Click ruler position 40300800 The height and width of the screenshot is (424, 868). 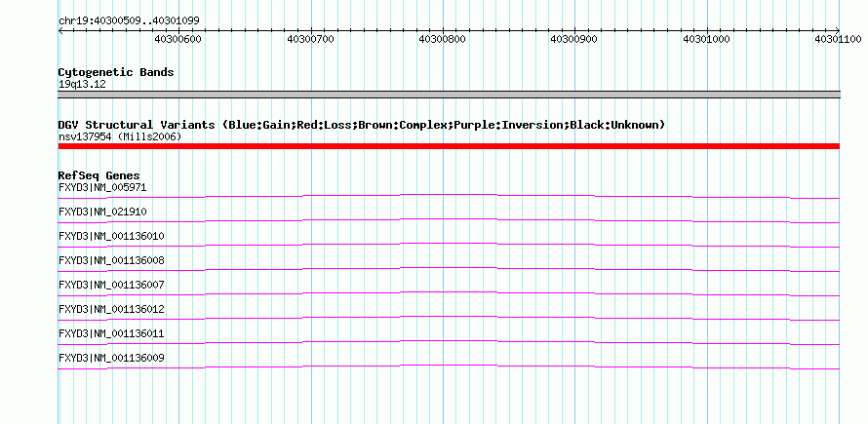pyautogui.click(x=442, y=39)
